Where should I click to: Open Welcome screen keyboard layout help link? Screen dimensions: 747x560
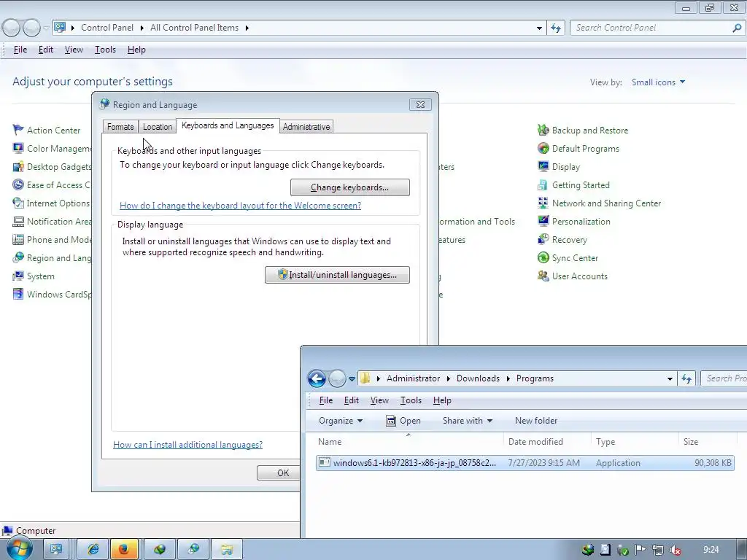[x=240, y=205]
